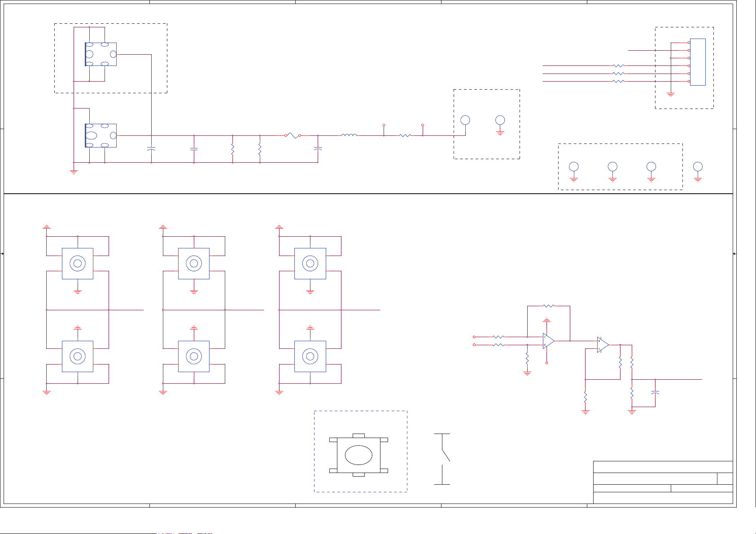
Task: Select the bottom resistor on the connector signal lines
Action: (x=618, y=81)
